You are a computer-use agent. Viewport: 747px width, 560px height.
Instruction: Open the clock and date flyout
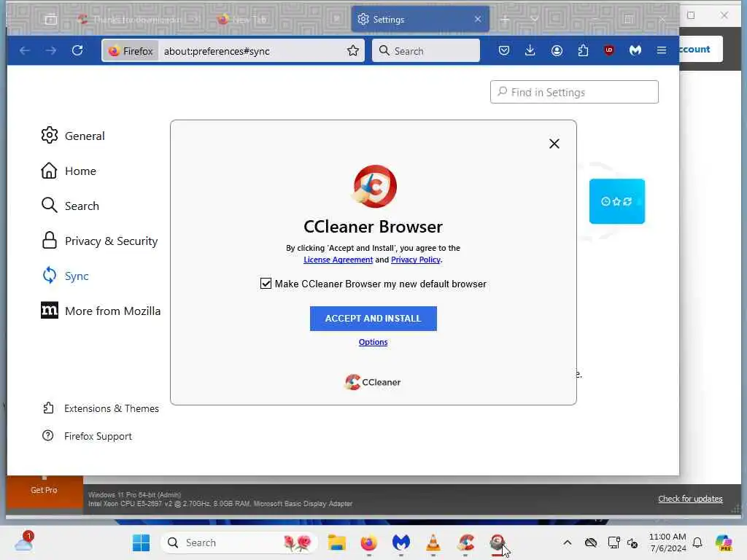667,542
